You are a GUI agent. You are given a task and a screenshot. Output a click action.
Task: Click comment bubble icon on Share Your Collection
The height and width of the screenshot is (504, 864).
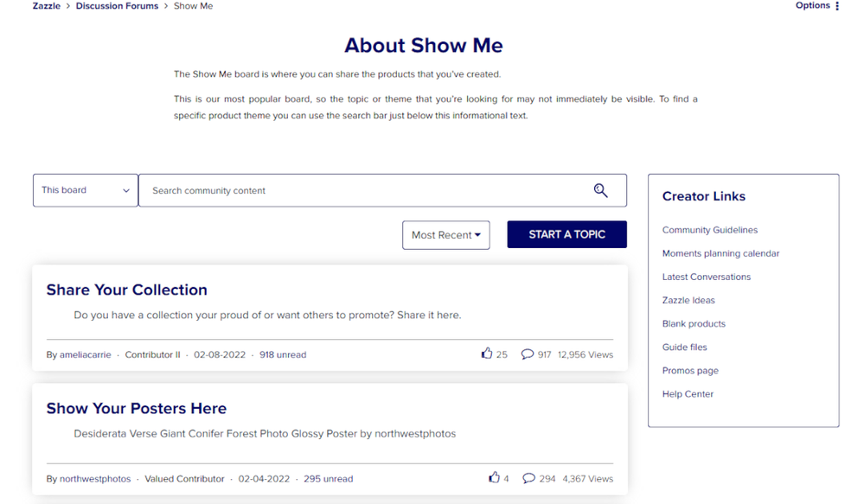[527, 354]
